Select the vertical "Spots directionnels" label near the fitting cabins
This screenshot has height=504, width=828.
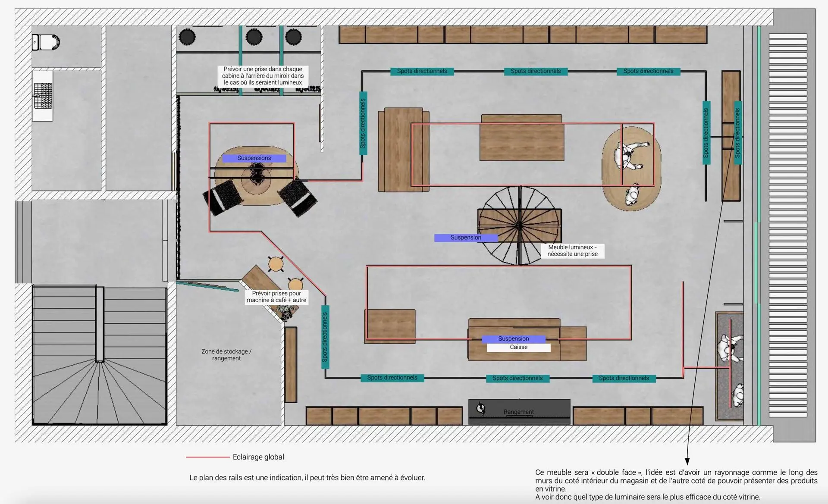tap(363, 123)
